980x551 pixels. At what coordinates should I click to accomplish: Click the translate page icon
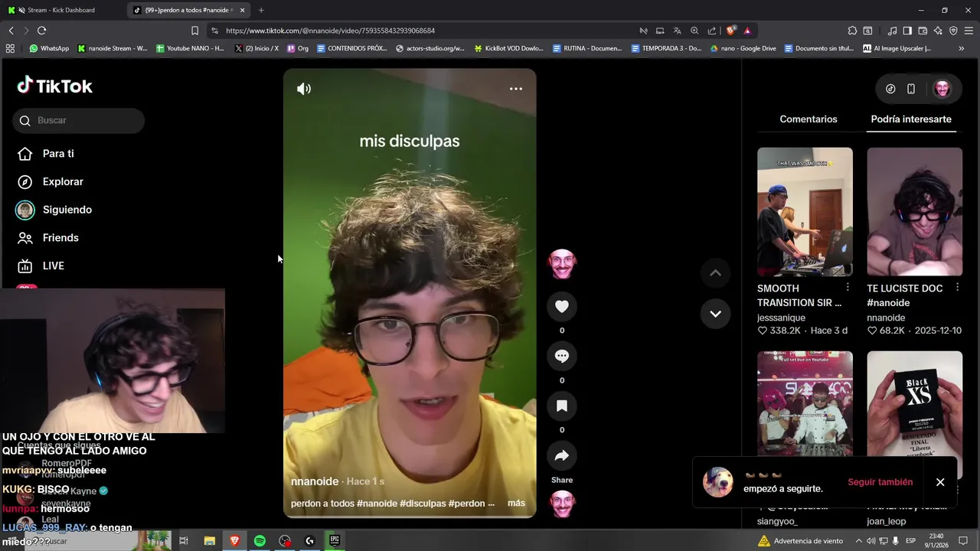pyautogui.click(x=677, y=31)
